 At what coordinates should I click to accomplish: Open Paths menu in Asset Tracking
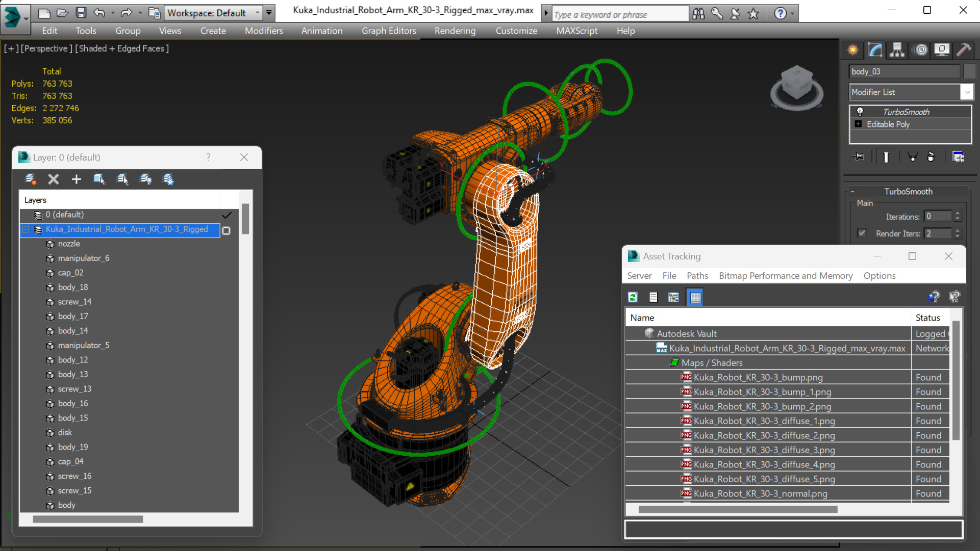coord(697,276)
